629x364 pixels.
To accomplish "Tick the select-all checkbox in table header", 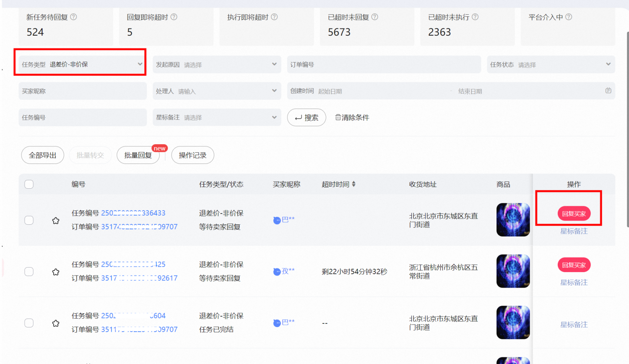I will (x=29, y=184).
